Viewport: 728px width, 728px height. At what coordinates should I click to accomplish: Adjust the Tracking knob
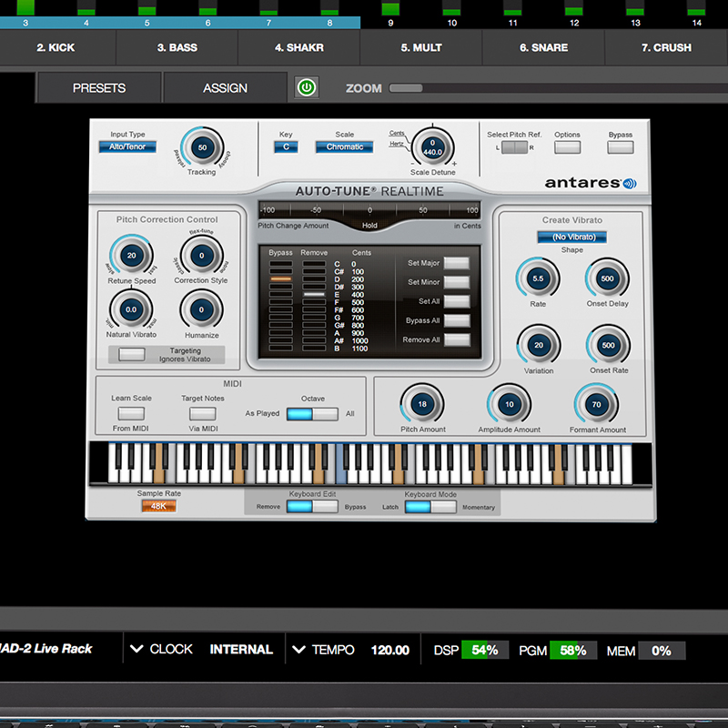pos(202,147)
